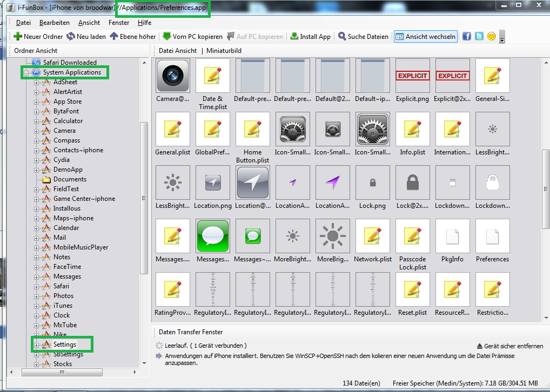Expand the Cydia tree node
The height and width of the screenshot is (392, 550).
(x=37, y=160)
